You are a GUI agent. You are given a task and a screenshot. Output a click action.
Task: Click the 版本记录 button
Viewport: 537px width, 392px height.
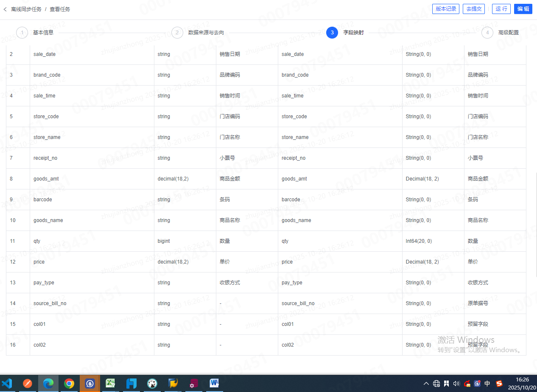(446, 9)
